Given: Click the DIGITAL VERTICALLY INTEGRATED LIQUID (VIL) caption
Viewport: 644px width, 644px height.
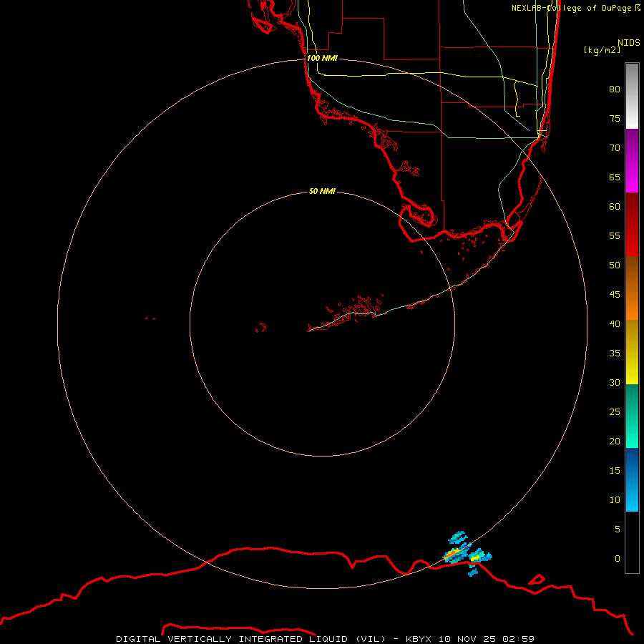Looking at the screenshot, I should (252, 639).
